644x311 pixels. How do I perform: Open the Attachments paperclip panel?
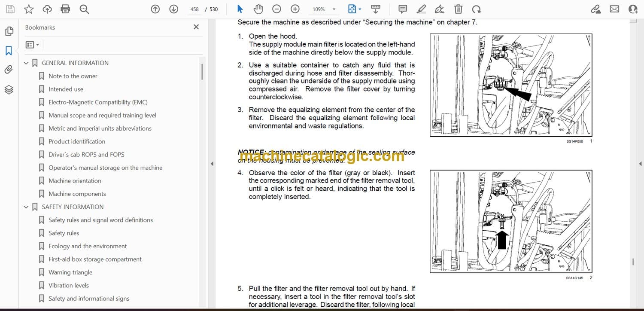(9, 70)
